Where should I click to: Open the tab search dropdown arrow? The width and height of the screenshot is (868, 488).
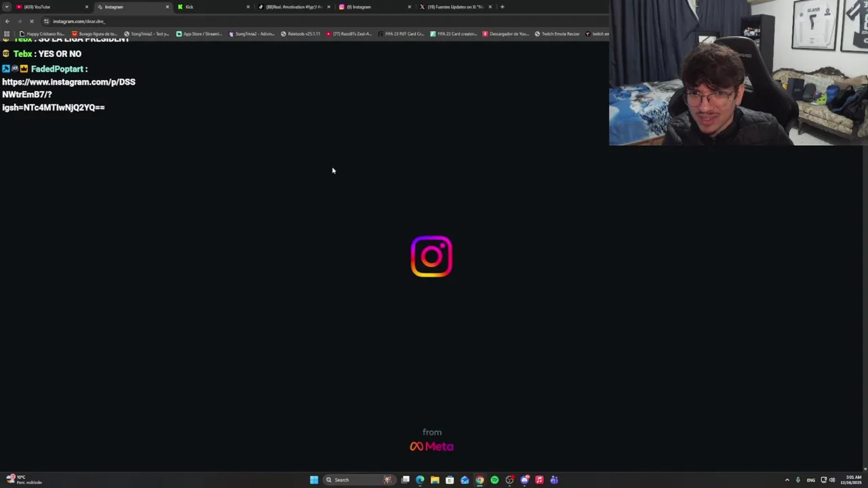click(6, 7)
